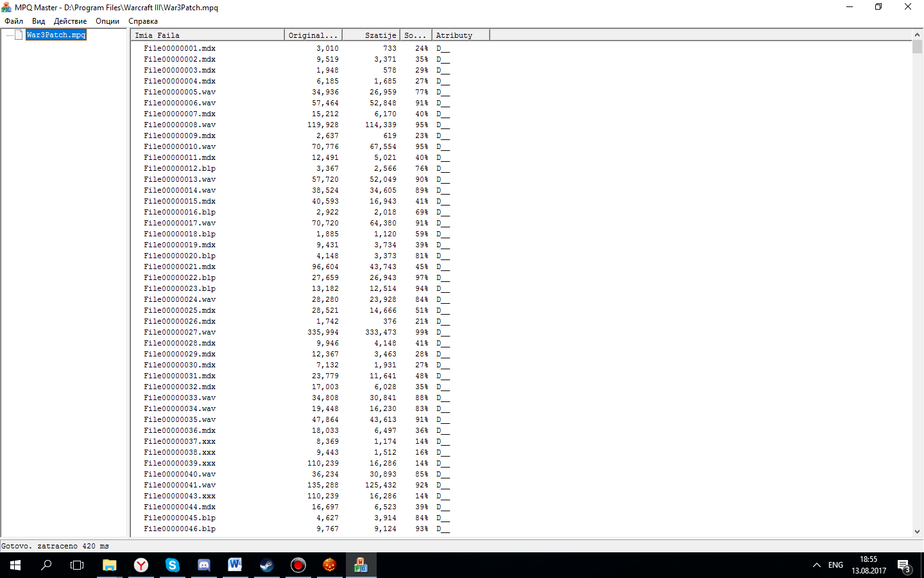Show hidden tray icons chevron
924x578 pixels.
[x=816, y=565]
